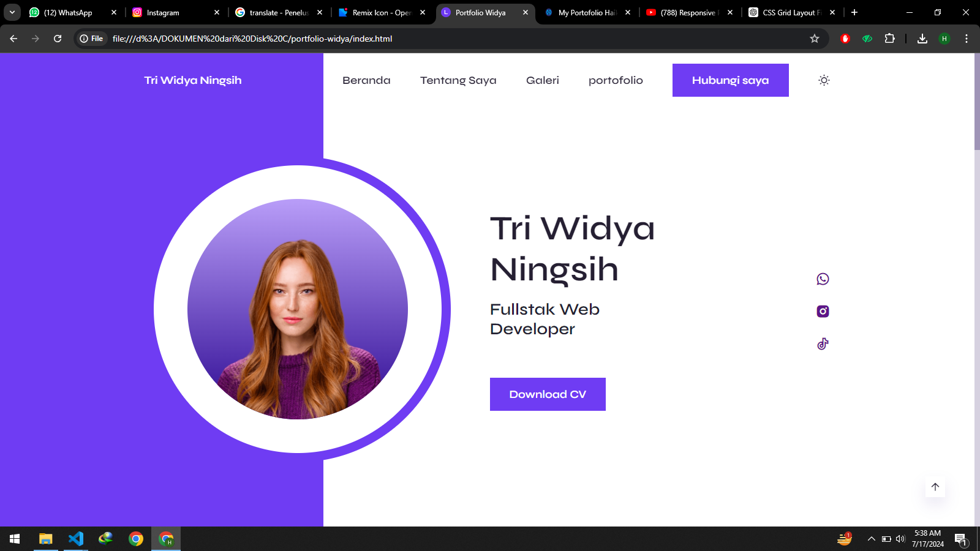Open the Galeri navigation link

542,80
